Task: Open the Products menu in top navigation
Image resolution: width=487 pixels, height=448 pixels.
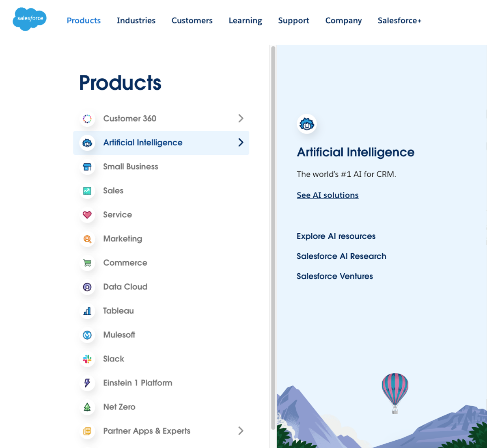Action: pos(84,20)
